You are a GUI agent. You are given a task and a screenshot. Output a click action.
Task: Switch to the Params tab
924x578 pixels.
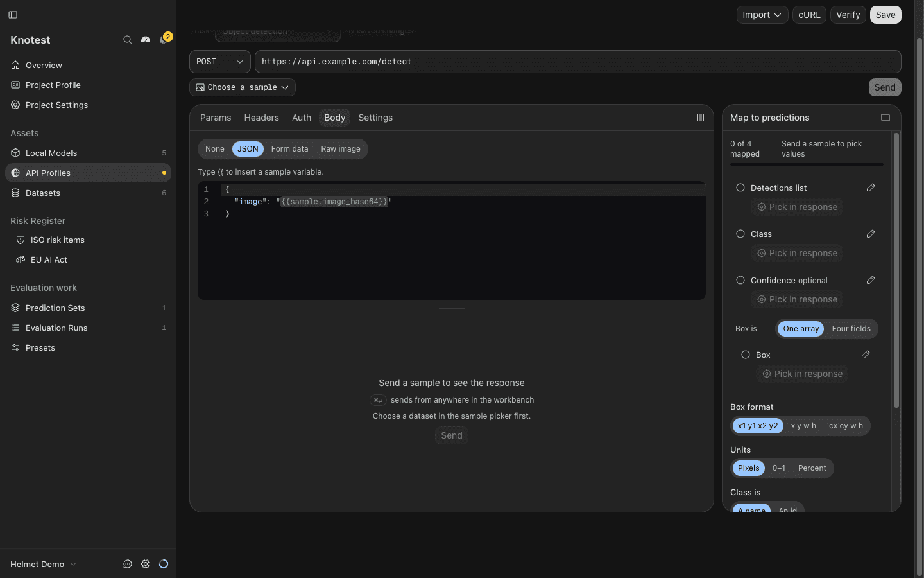(x=216, y=118)
